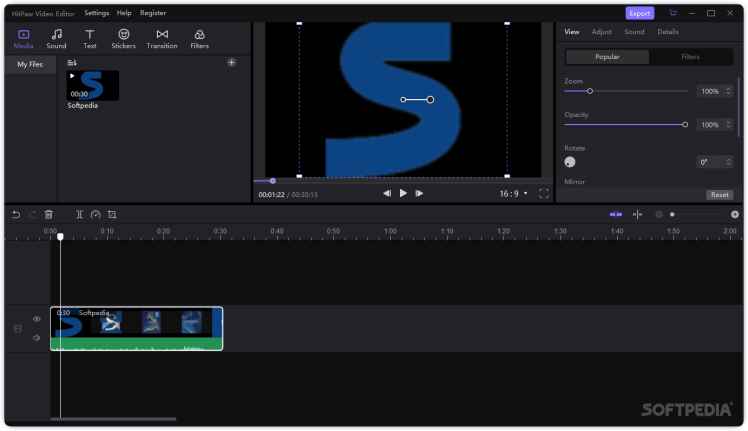The width and height of the screenshot is (748, 431).
Task: Add new media with plus icon
Action: coord(231,63)
